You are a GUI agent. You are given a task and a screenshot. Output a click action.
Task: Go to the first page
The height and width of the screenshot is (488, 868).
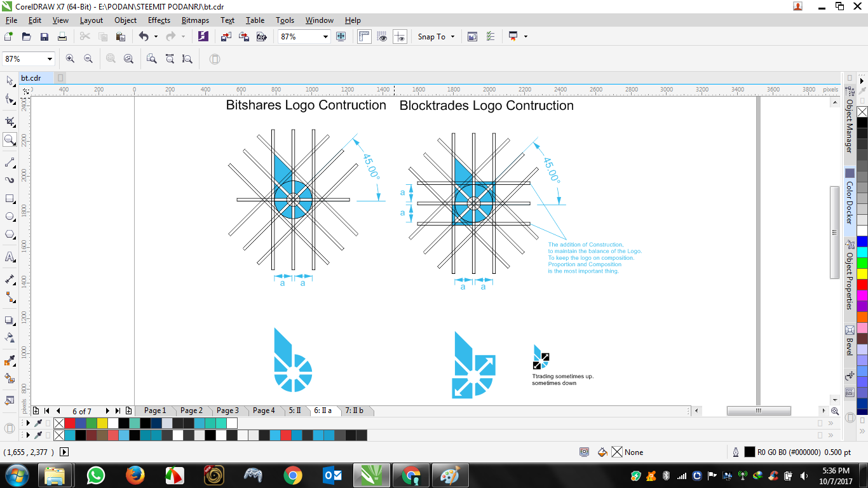tap(46, 410)
